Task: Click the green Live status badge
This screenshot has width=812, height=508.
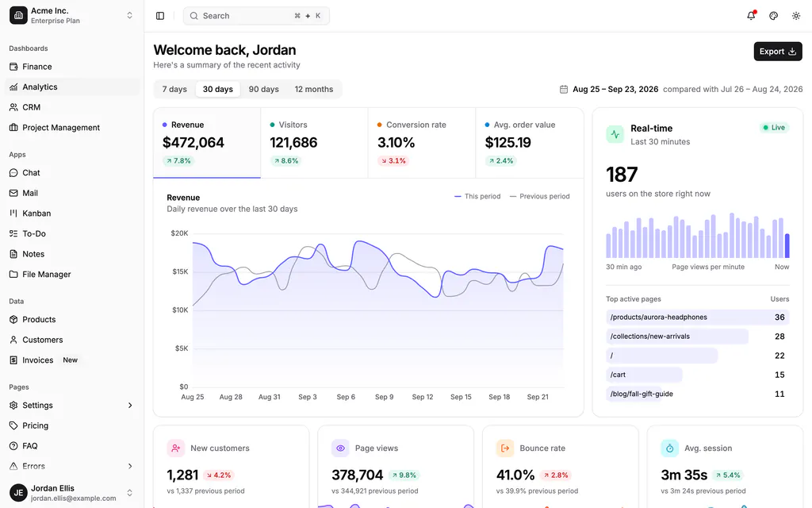Action: [774, 128]
